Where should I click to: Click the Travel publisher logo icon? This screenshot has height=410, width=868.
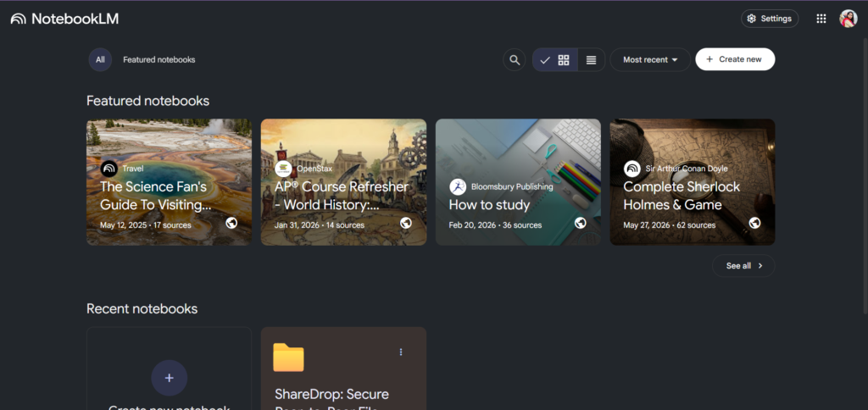[109, 169]
